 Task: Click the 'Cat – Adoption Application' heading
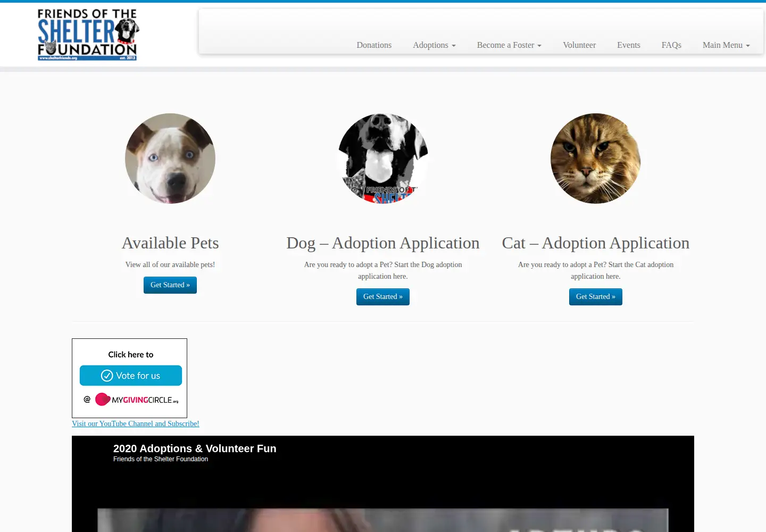pos(596,243)
